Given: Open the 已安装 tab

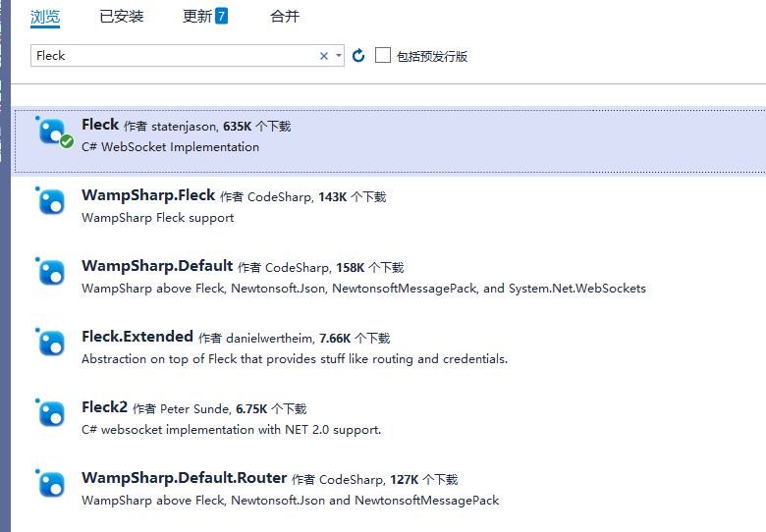Looking at the screenshot, I should coord(121,17).
